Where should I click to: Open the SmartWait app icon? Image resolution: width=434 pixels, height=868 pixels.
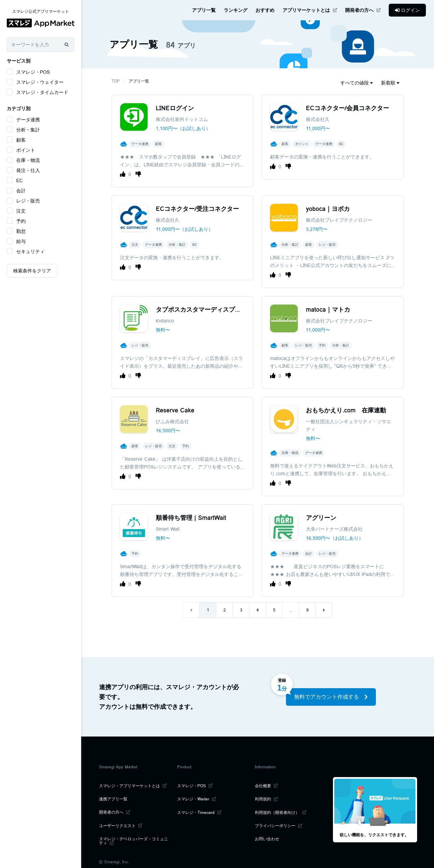pyautogui.click(x=134, y=527)
